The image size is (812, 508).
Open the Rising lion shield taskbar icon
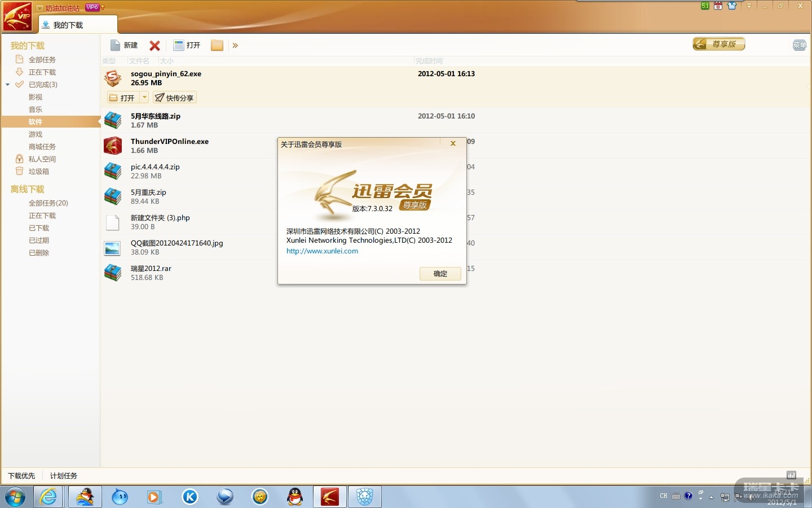(x=365, y=497)
